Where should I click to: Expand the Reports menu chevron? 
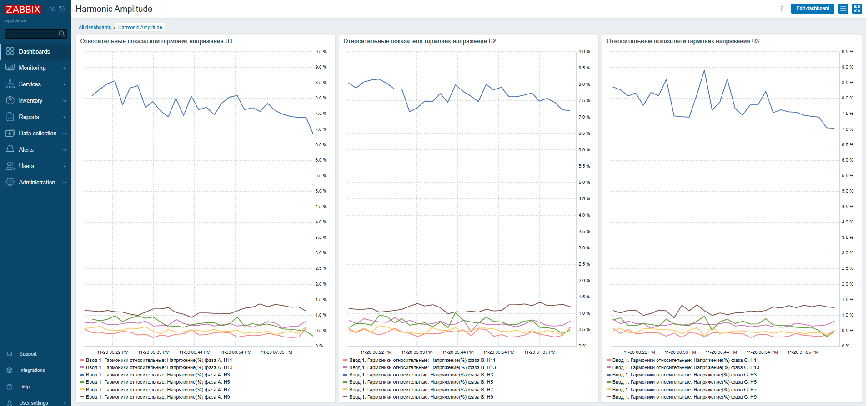pyautogui.click(x=65, y=117)
